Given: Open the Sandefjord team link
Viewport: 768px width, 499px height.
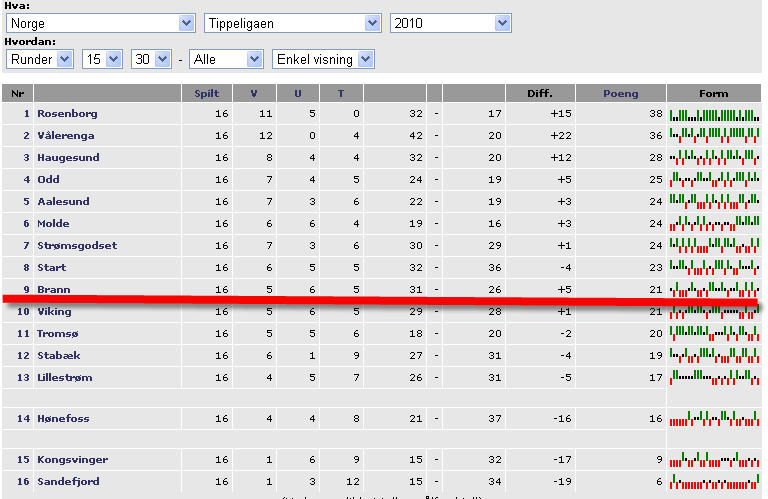Looking at the screenshot, I should pyautogui.click(x=69, y=482).
